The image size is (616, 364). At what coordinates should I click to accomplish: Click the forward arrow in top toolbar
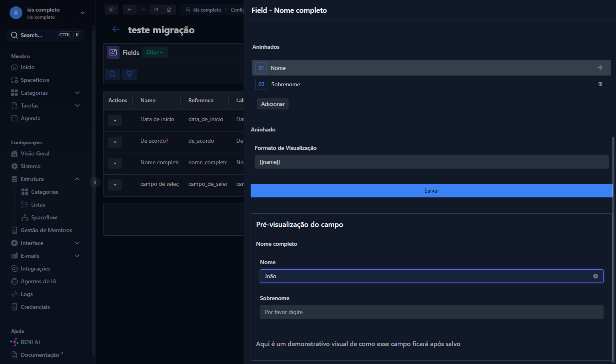tap(143, 10)
